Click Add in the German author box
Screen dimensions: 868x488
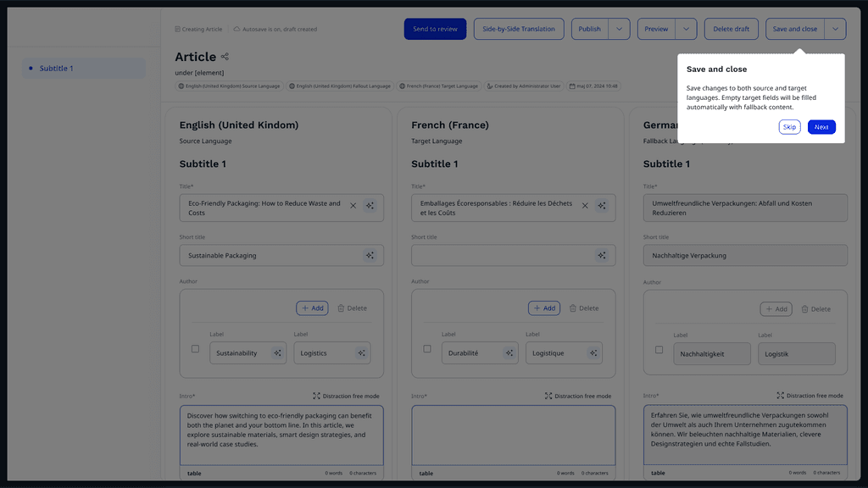point(776,309)
